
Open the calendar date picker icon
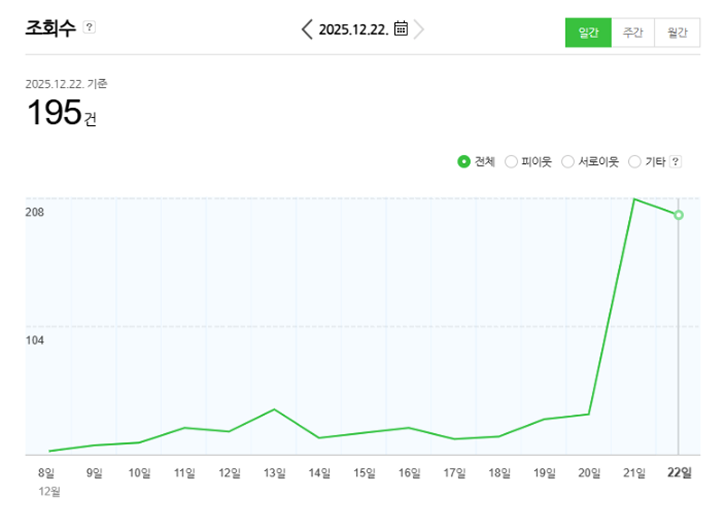(x=400, y=29)
